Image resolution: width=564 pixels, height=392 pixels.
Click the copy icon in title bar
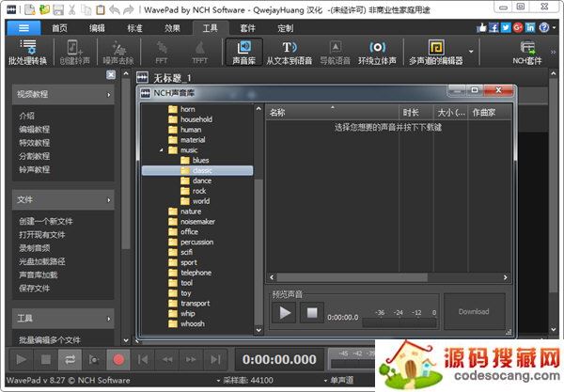pos(86,9)
